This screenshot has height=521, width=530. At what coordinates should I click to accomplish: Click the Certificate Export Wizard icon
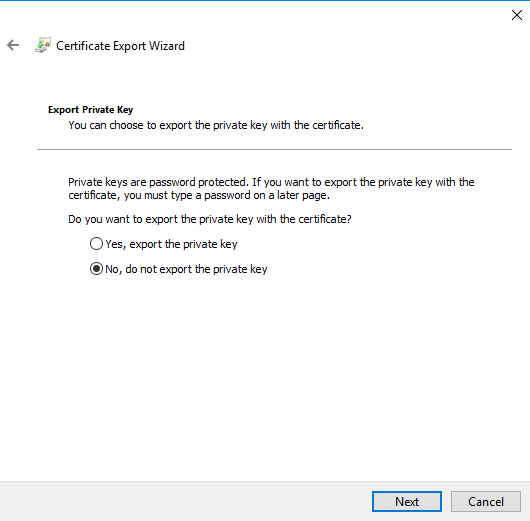coord(43,45)
